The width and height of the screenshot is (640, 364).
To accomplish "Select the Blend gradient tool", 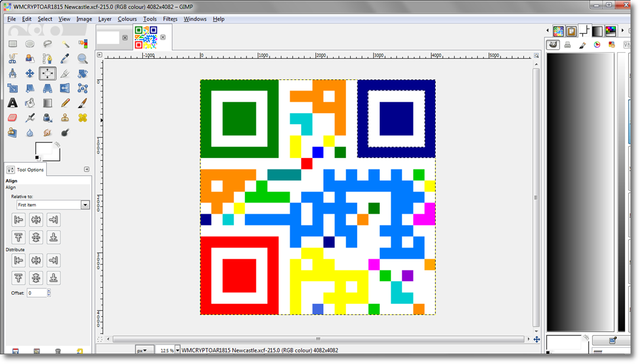I will [47, 103].
